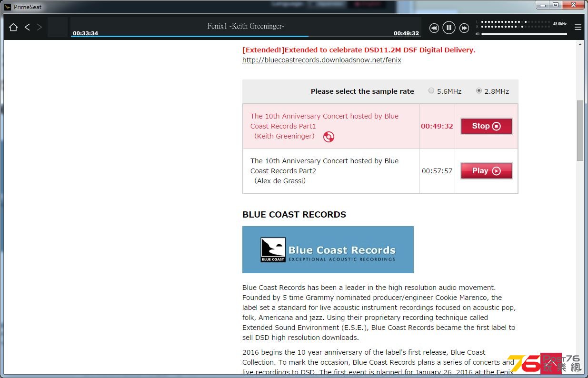
Task: Click the page vertical scrollbar thumb
Action: coord(580,130)
